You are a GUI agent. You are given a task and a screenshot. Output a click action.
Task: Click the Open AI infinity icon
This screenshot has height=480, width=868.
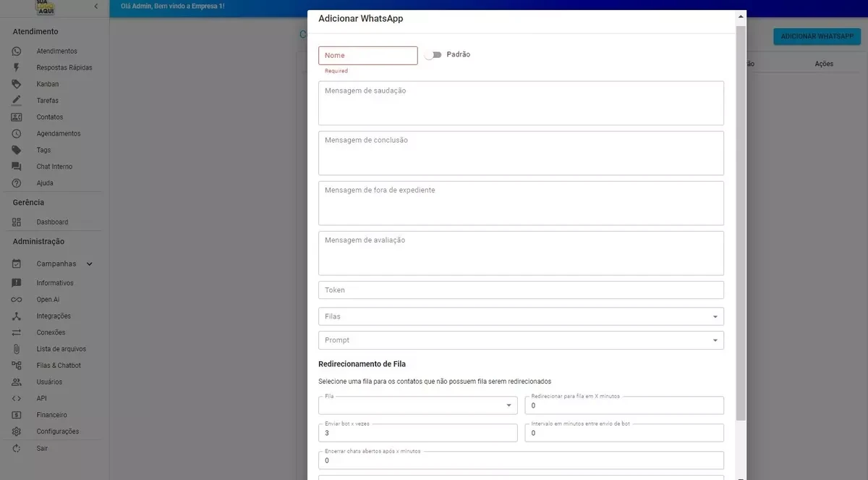(x=16, y=299)
